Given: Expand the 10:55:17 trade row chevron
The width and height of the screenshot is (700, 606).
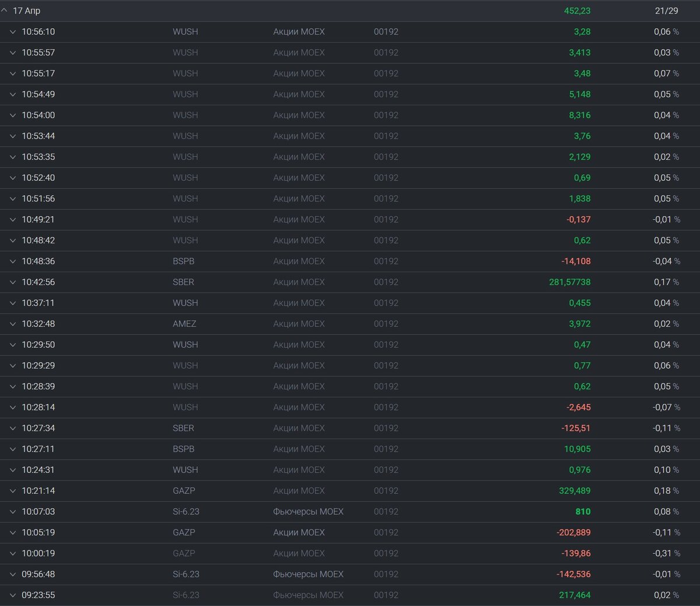Looking at the screenshot, I should tap(13, 74).
